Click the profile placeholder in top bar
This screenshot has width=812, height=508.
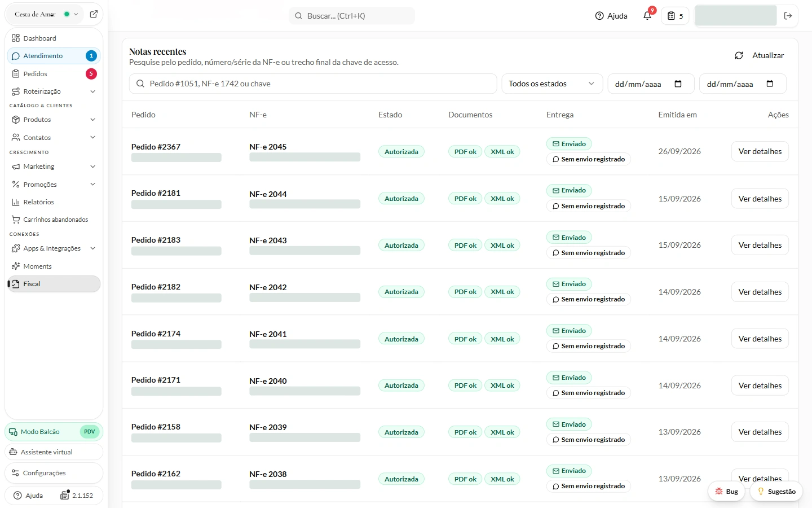click(x=735, y=16)
